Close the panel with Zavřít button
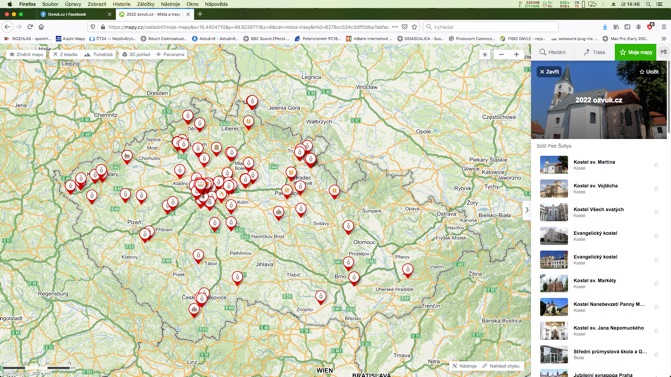Image resolution: width=671 pixels, height=377 pixels. (549, 71)
